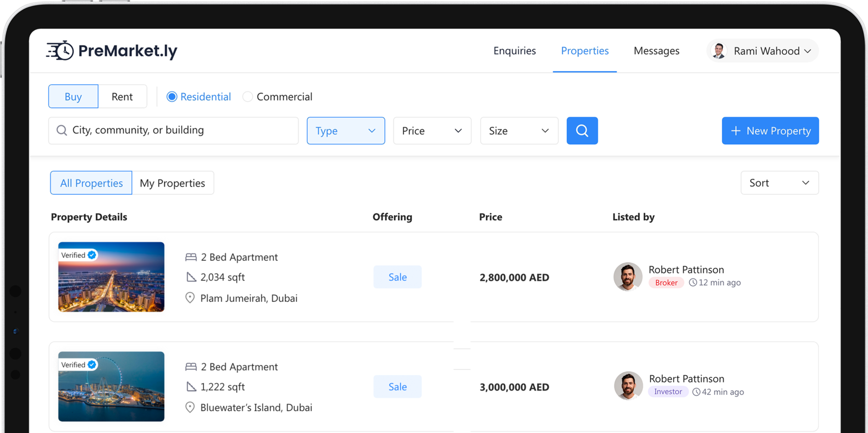Click the location pin beside Plam Jumeirah, Dubai
The image size is (868, 433).
(x=190, y=298)
